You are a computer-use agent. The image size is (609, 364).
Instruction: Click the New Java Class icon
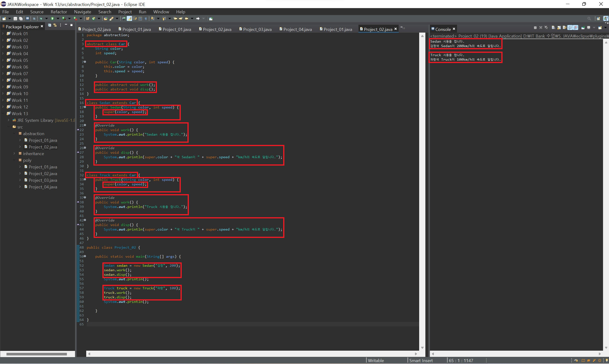(x=94, y=19)
